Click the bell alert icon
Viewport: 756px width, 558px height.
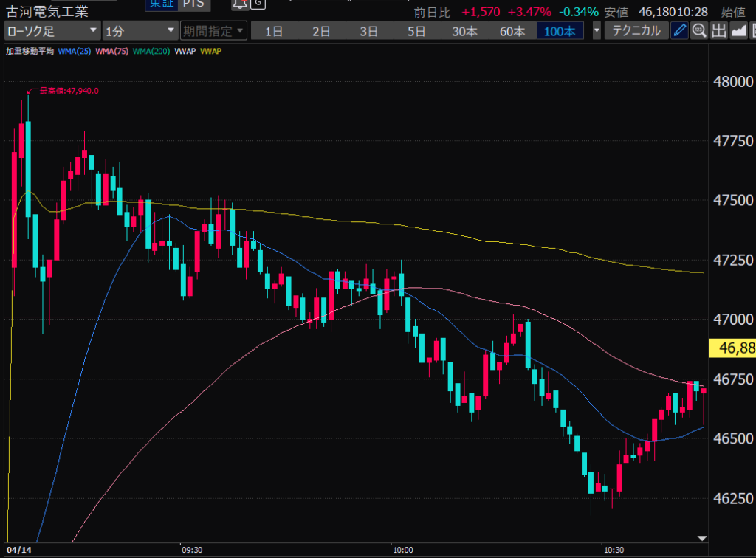239,4
